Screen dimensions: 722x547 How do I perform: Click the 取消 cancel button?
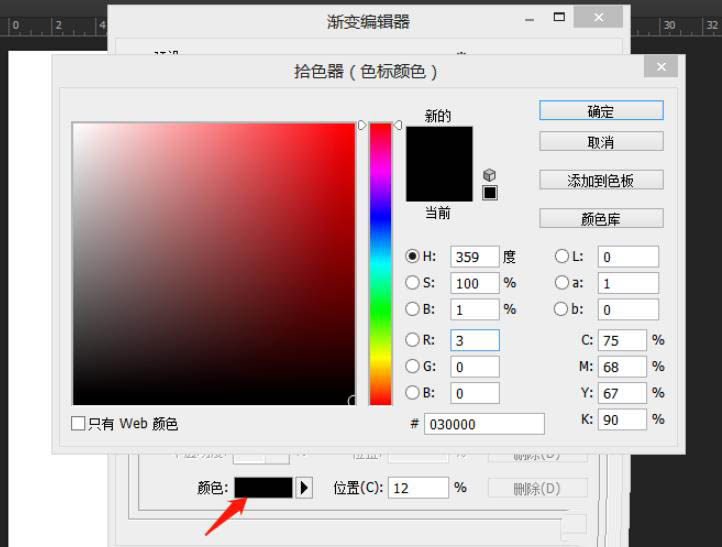point(601,141)
